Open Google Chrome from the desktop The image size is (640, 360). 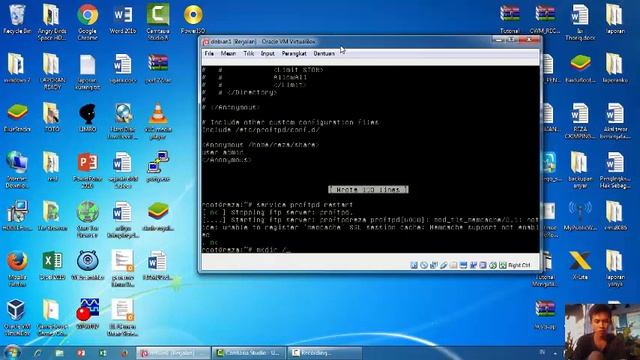[x=87, y=22]
